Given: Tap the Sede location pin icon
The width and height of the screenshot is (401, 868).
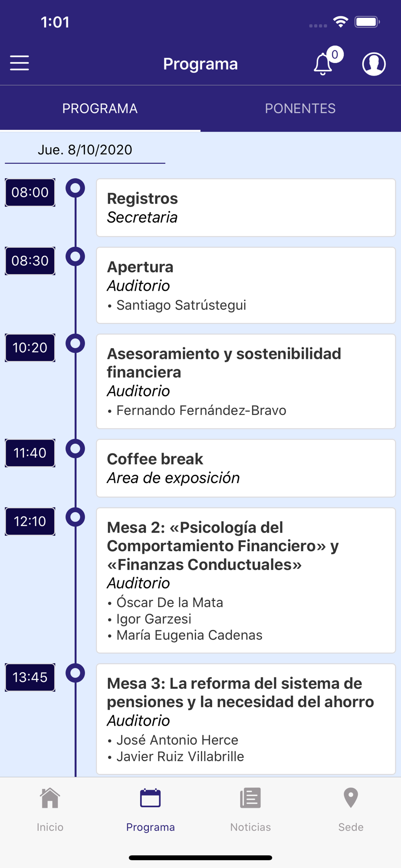Looking at the screenshot, I should 351,798.
